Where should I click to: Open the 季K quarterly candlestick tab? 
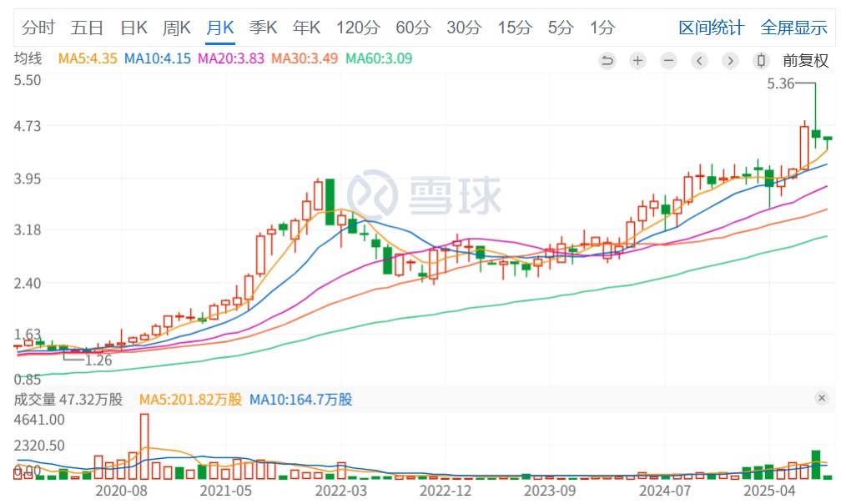[264, 28]
